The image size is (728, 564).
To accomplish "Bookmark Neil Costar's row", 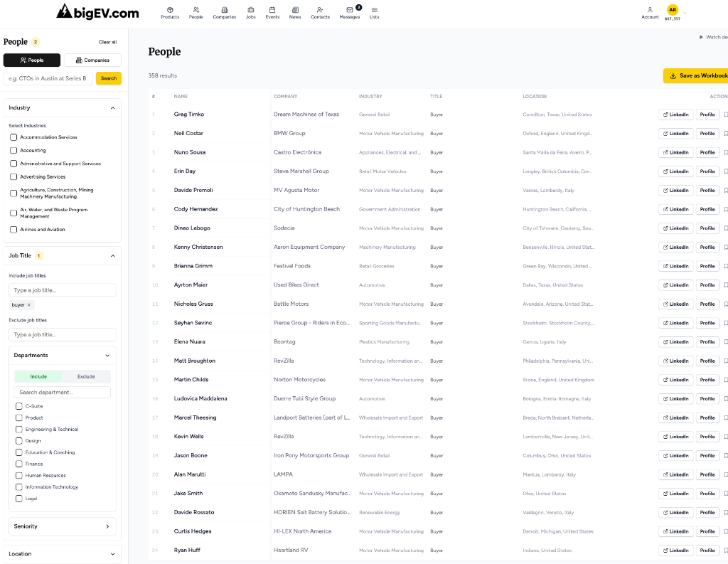I will click(726, 133).
